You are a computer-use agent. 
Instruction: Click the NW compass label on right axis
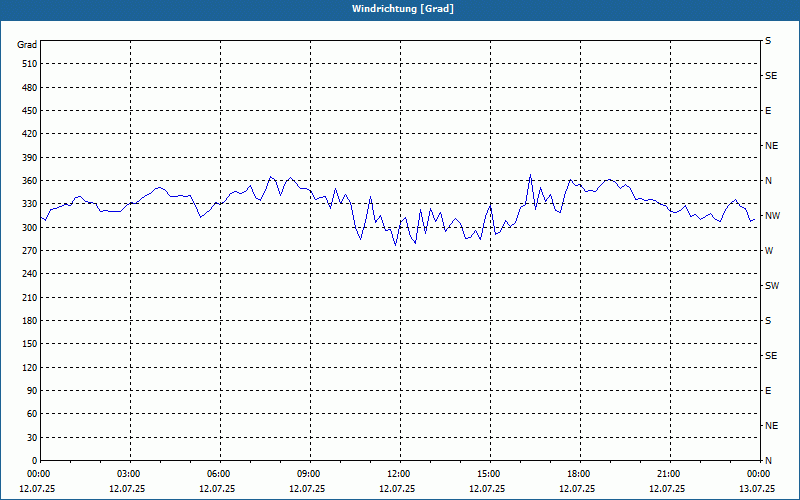tap(772, 216)
